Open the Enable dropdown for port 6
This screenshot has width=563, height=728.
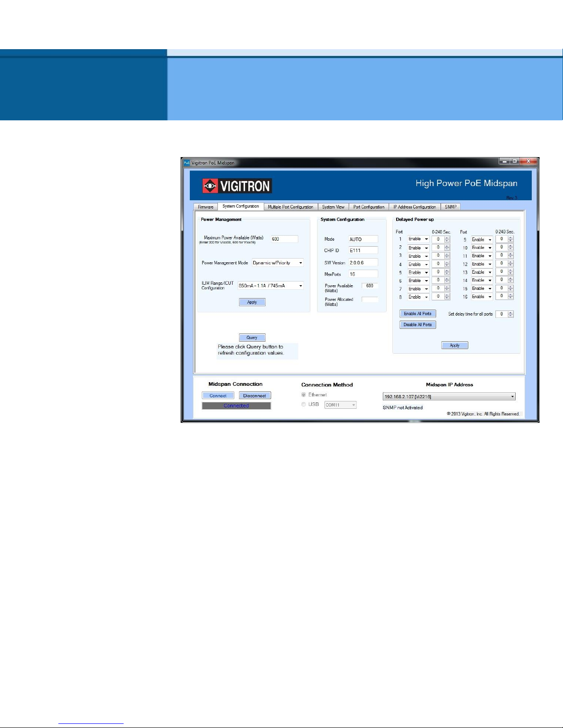[x=418, y=281]
